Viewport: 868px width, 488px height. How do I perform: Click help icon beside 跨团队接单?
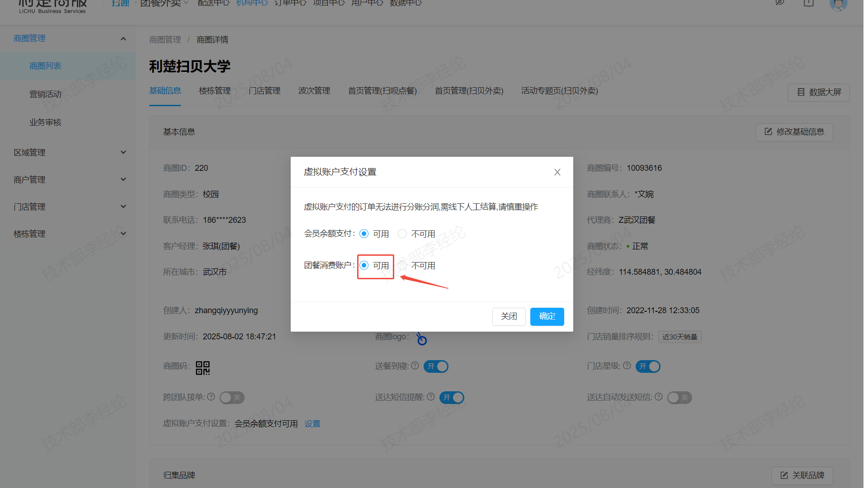[x=211, y=397]
